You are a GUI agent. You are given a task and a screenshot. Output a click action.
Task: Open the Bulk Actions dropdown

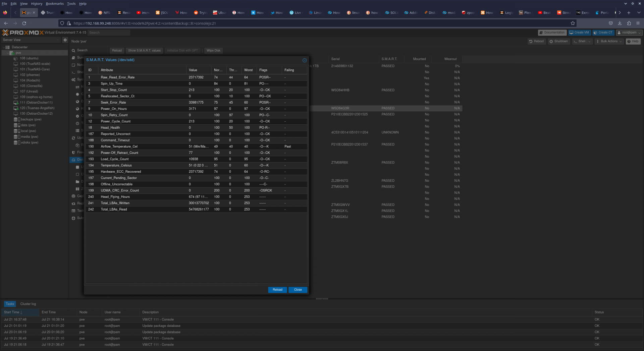[609, 42]
